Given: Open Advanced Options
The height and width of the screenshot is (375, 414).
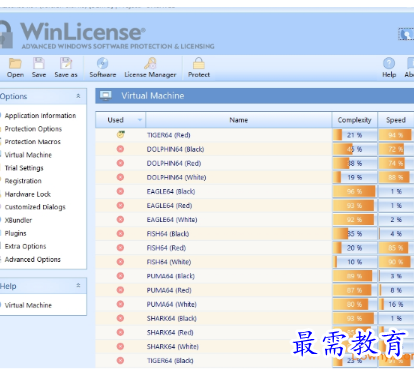Looking at the screenshot, I should point(33,259).
